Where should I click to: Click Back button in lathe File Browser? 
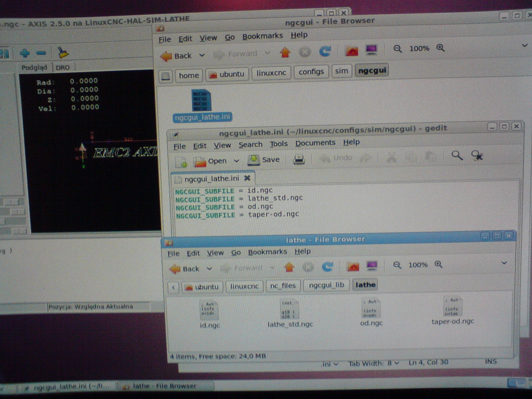pyautogui.click(x=185, y=269)
